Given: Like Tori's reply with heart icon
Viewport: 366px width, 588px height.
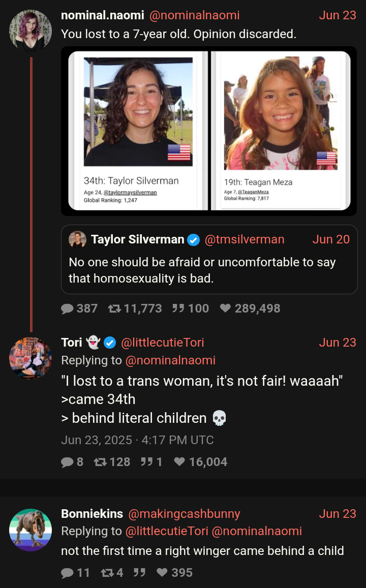Looking at the screenshot, I should point(179,462).
